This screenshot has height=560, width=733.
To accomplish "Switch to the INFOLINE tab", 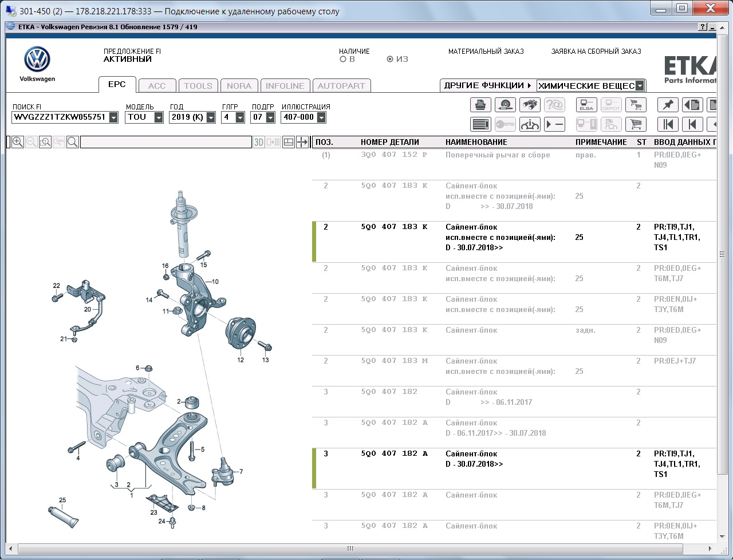I will [285, 86].
